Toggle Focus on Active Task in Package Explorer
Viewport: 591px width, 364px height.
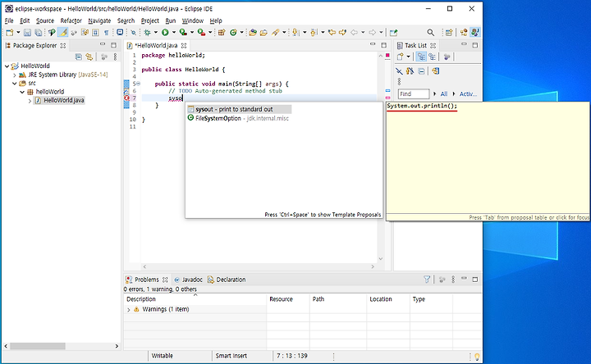click(x=104, y=57)
